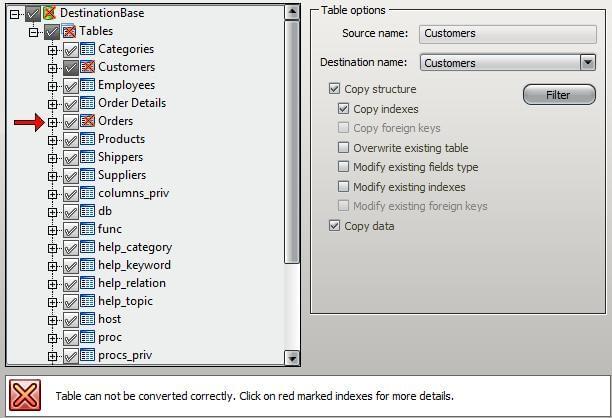Image resolution: width=612 pixels, height=418 pixels.
Task: Expand the Shippers table node
Action: click(x=52, y=158)
